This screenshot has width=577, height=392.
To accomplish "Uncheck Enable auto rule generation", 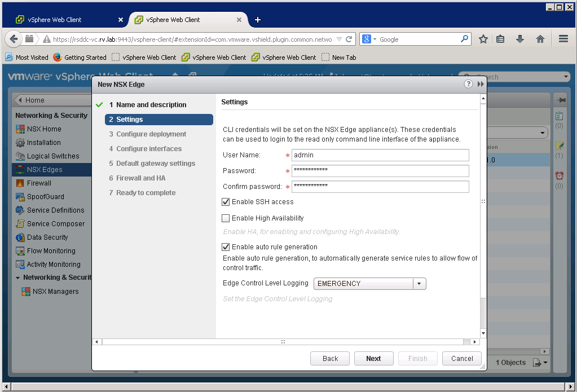I will click(226, 247).
